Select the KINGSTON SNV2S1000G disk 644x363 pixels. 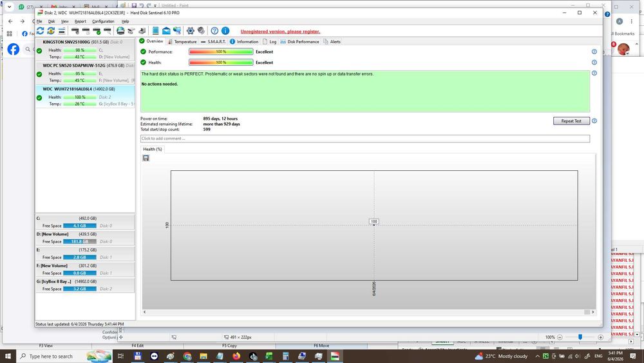(x=85, y=50)
